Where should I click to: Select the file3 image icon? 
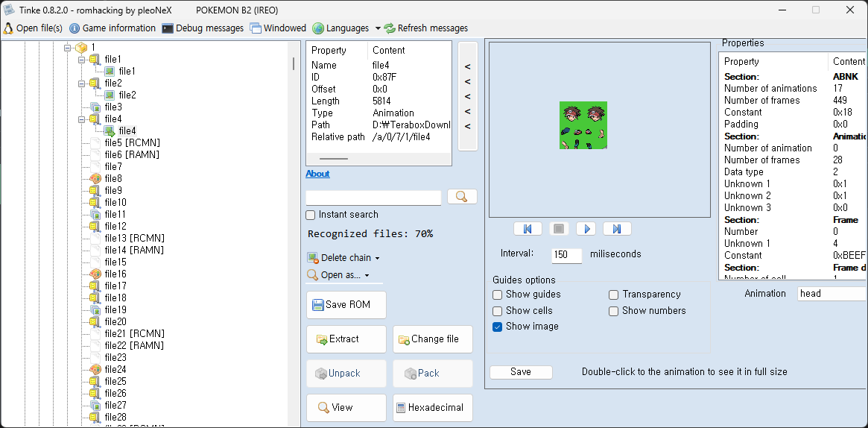click(x=95, y=107)
